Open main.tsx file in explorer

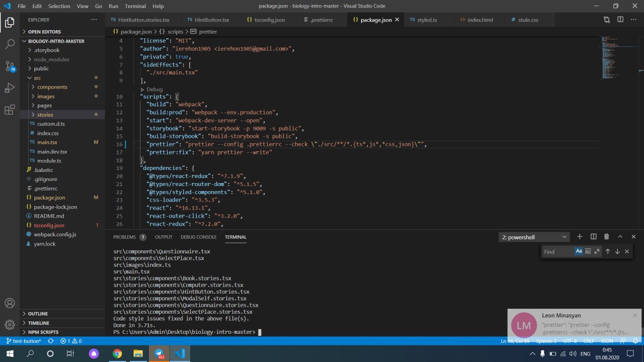(x=63, y=142)
